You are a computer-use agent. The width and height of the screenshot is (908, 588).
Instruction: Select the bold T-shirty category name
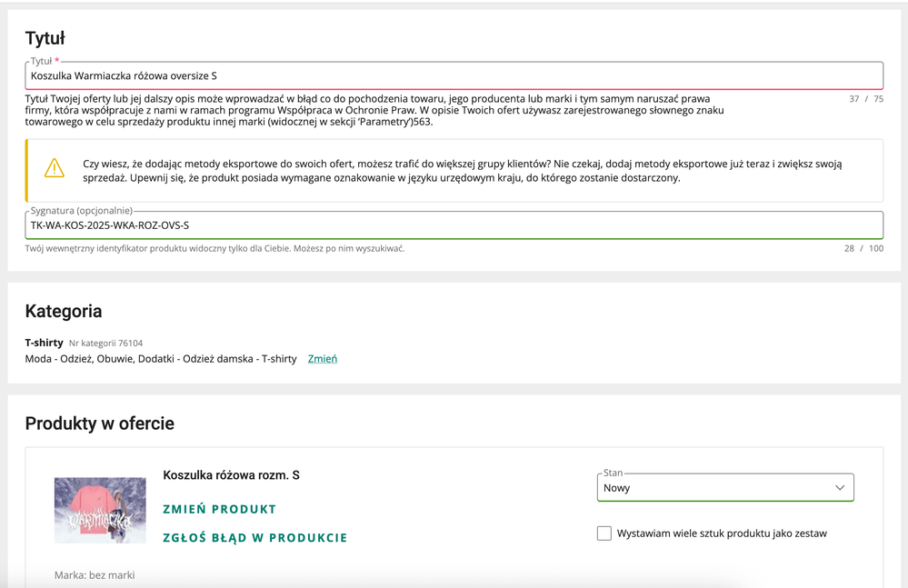pos(44,343)
